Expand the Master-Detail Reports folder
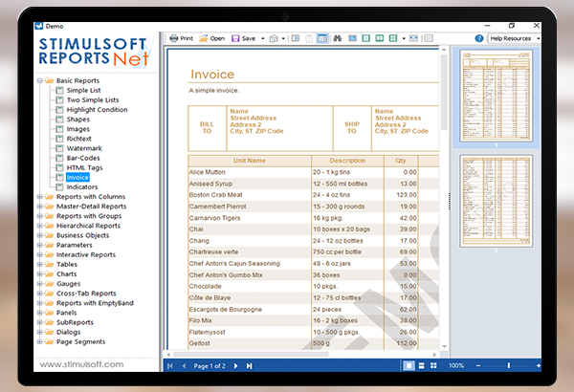The image size is (574, 392). tap(39, 207)
